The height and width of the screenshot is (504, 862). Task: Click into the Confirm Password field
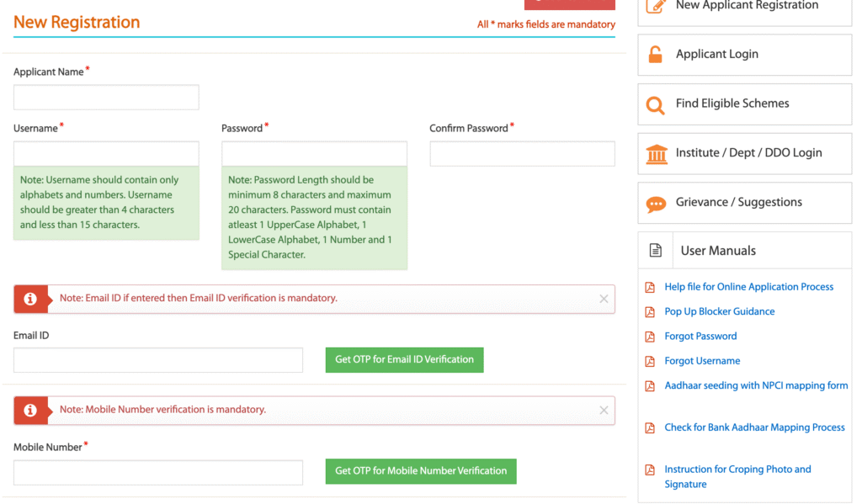click(522, 154)
